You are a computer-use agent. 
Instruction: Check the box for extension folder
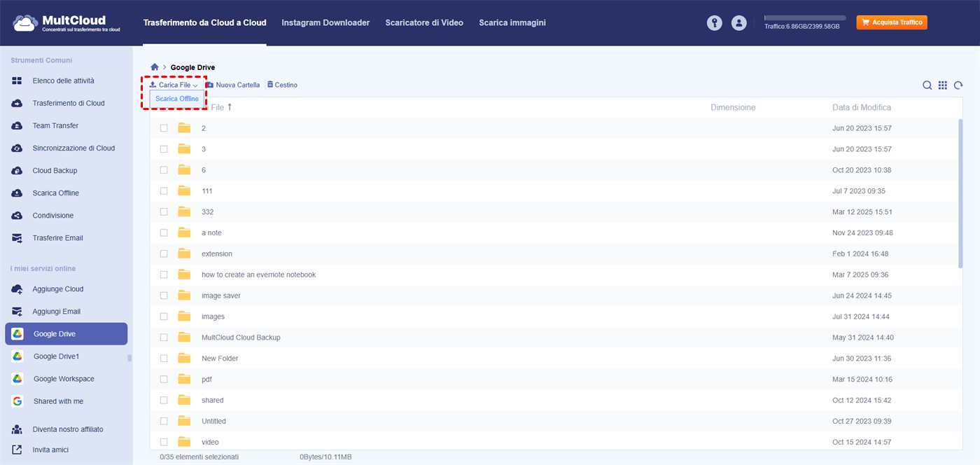point(164,254)
